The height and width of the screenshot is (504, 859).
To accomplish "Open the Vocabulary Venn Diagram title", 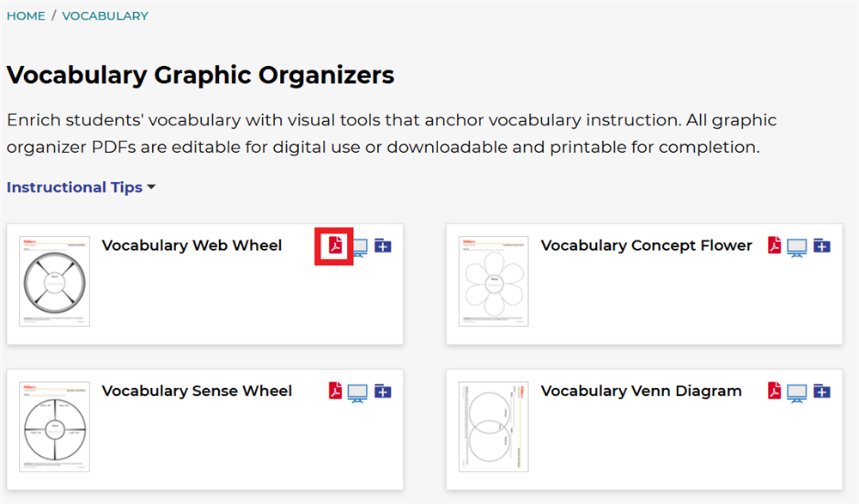I will [641, 391].
